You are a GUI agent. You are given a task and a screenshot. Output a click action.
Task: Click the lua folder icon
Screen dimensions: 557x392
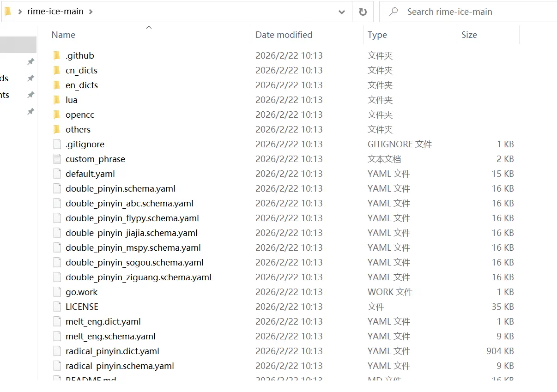pos(57,100)
